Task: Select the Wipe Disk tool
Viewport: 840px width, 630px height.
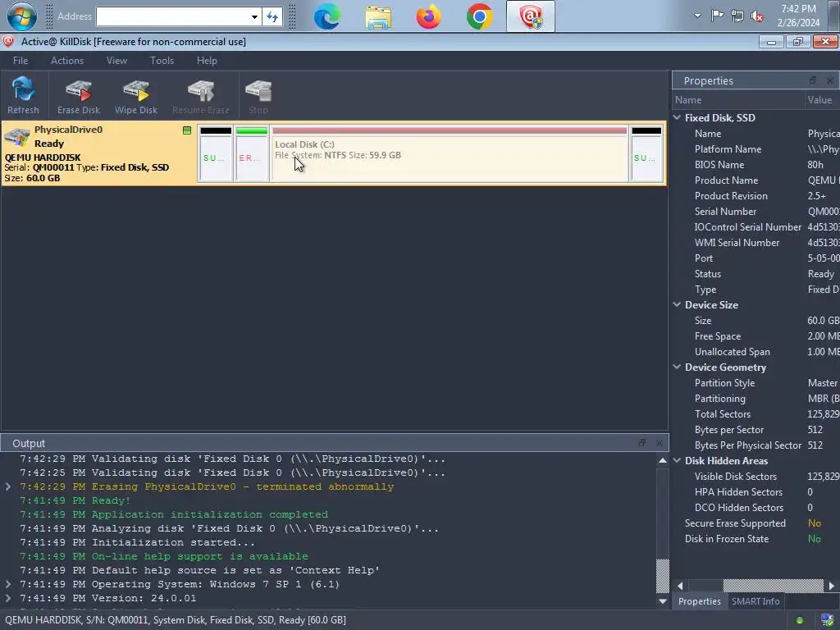Action: click(x=136, y=96)
